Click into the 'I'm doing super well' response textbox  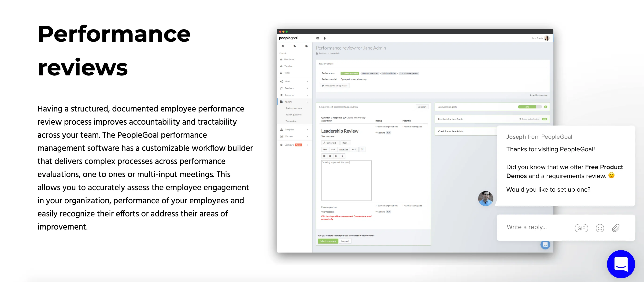346,181
